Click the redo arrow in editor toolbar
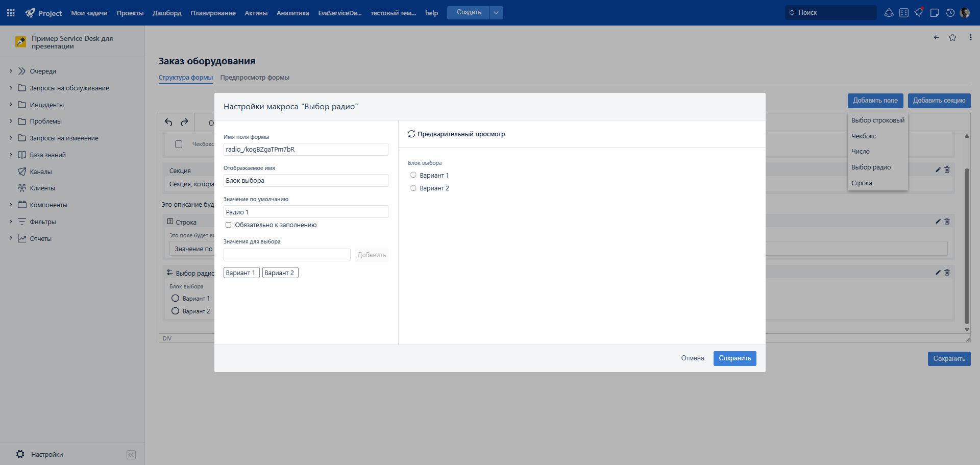This screenshot has width=980, height=465. tap(185, 122)
